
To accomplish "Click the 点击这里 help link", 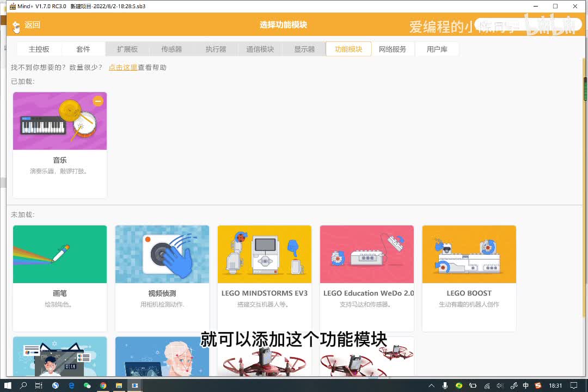I will (x=123, y=68).
